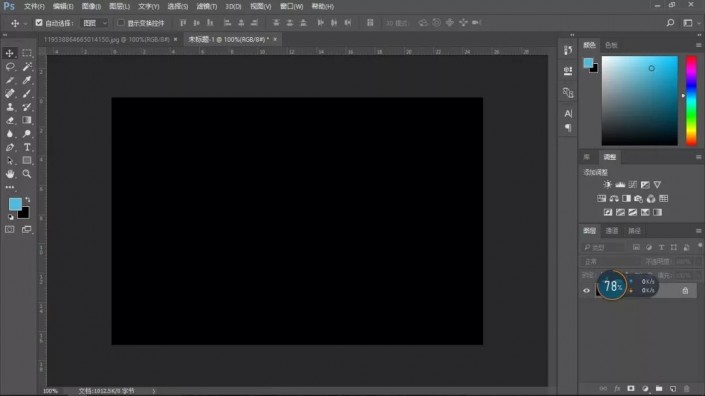This screenshot has height=396, width=705.
Task: Open the Color panel options menu
Action: click(698, 45)
